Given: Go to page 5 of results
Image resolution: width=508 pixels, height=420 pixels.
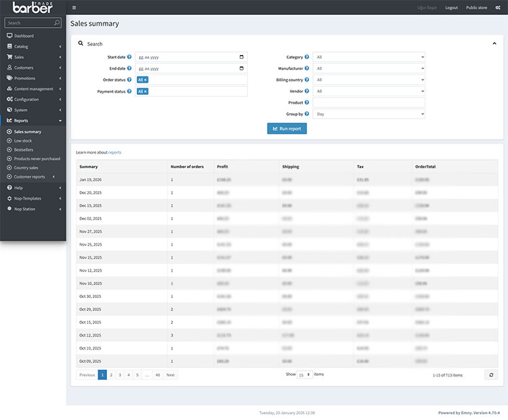Looking at the screenshot, I should 137,375.
